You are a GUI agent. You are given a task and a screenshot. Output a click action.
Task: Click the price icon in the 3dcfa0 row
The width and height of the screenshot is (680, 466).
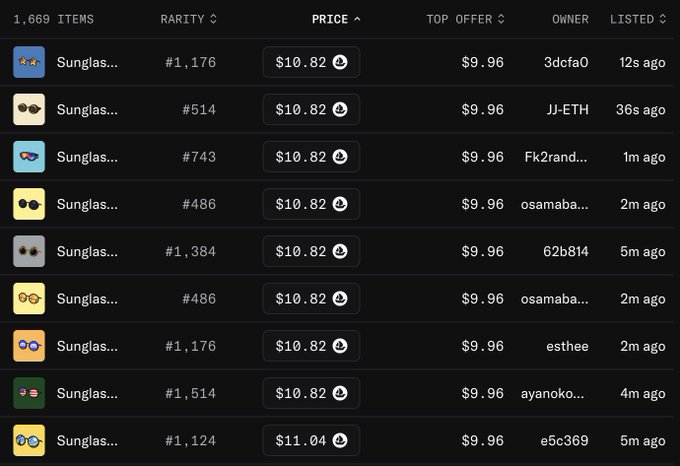click(x=341, y=63)
